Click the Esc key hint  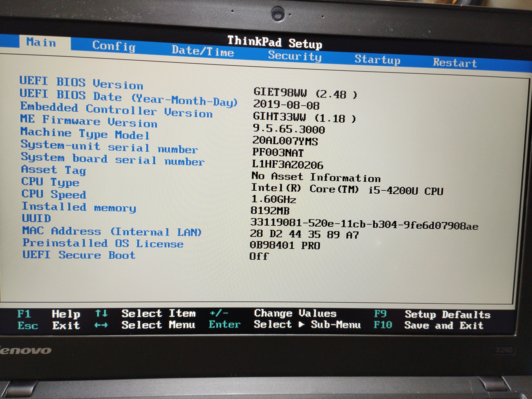(x=28, y=326)
